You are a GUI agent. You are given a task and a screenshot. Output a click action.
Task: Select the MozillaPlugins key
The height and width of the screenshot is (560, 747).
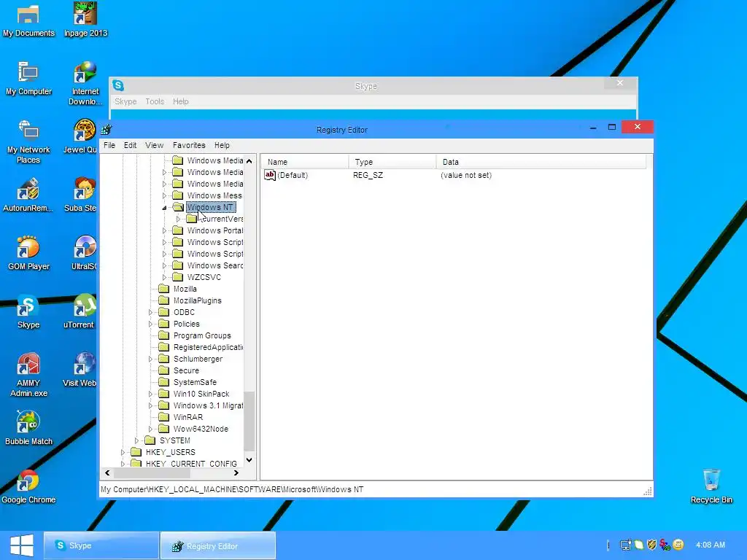point(197,300)
